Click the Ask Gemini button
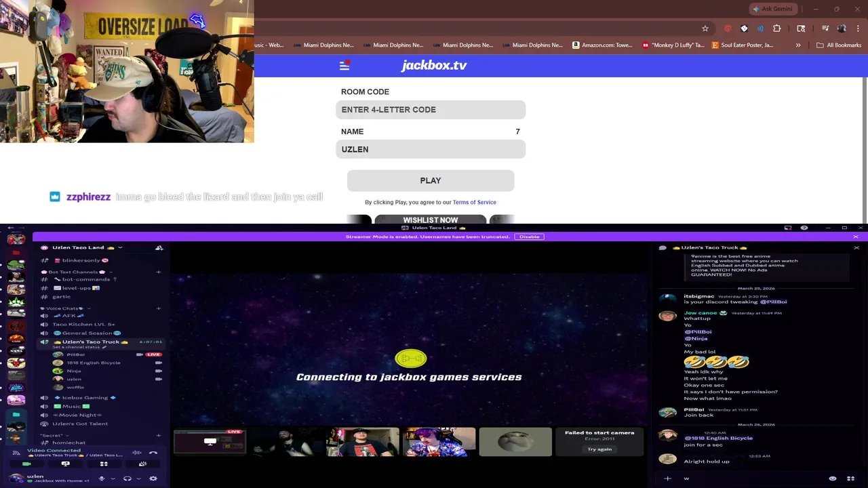Image resolution: width=868 pixels, height=488 pixels. [x=772, y=9]
